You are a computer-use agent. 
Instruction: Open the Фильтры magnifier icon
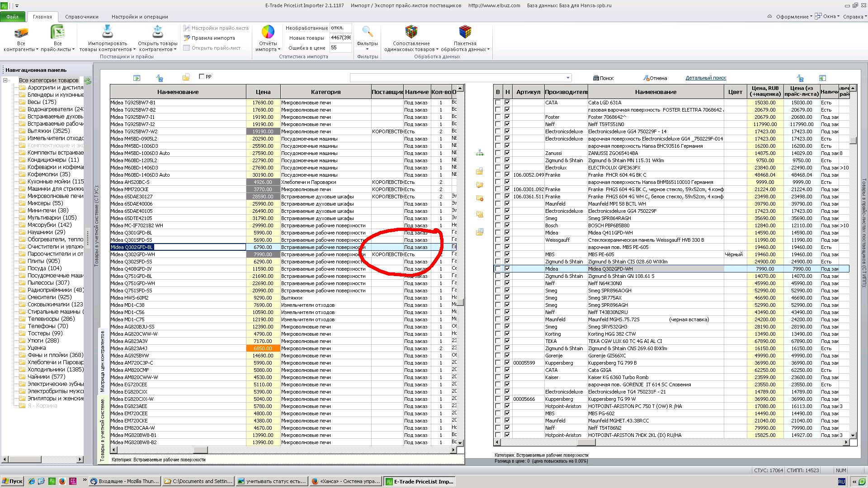click(x=367, y=32)
